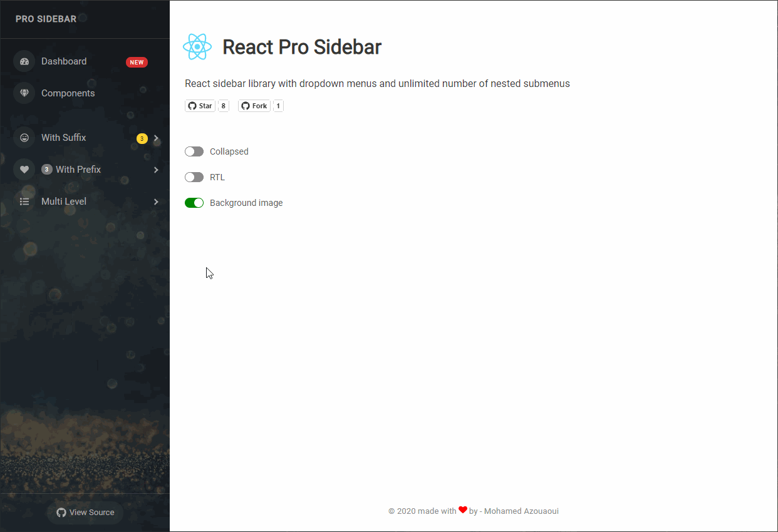This screenshot has width=778, height=532.
Task: Click the Multi Level list icon
Action: point(24,201)
